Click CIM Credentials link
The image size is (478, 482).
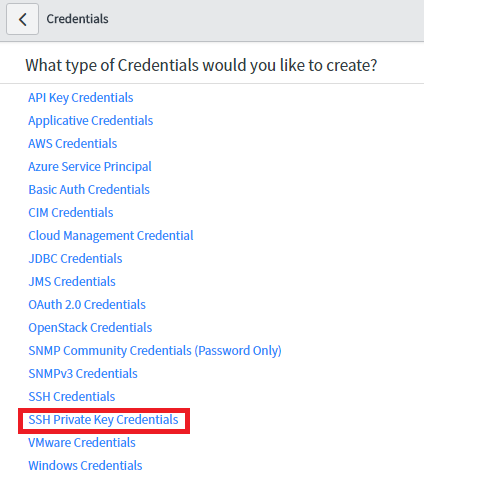pyautogui.click(x=71, y=213)
